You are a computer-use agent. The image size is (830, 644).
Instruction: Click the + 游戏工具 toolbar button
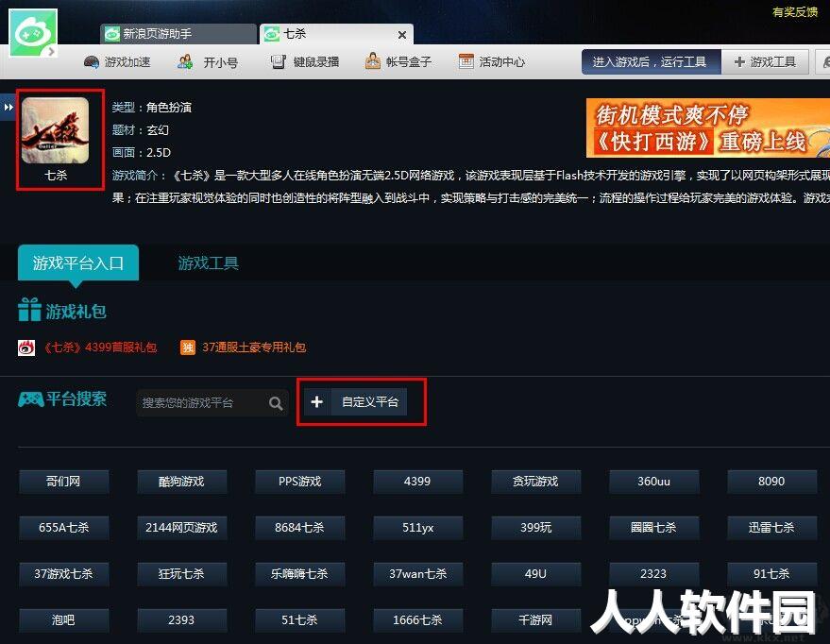coord(765,62)
